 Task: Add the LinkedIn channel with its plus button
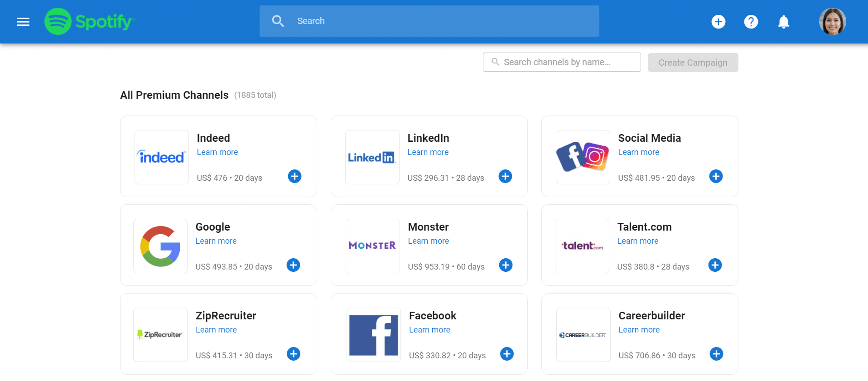click(x=506, y=176)
